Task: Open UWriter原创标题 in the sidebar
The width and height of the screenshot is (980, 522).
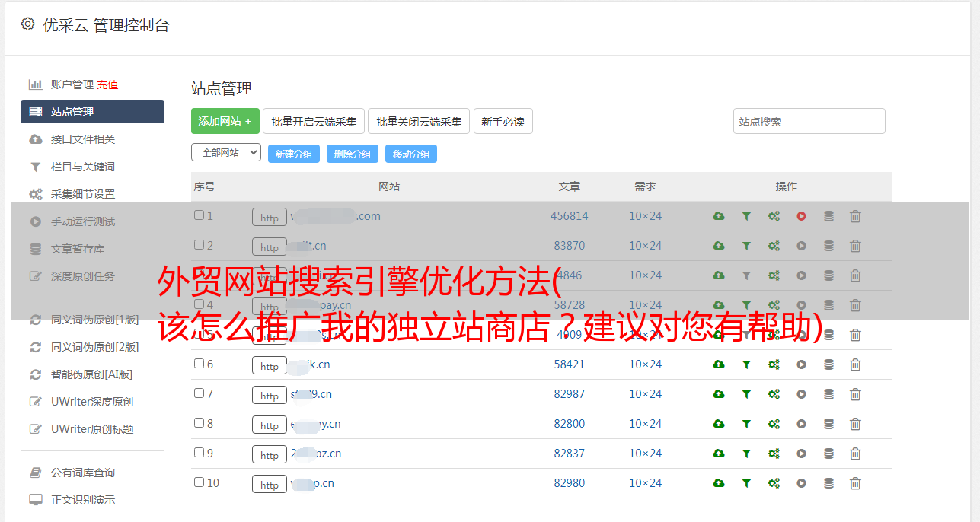Action: tap(92, 429)
